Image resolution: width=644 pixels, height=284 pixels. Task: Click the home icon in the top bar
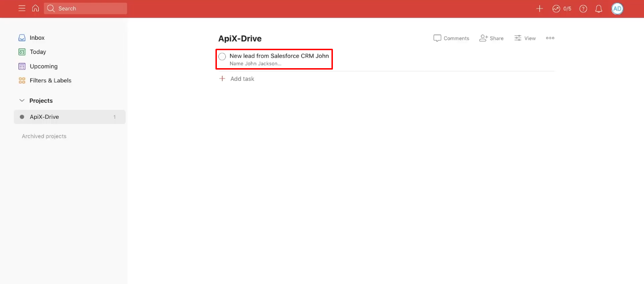click(35, 8)
